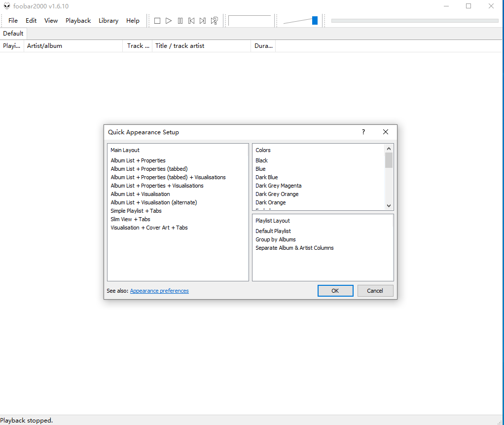The image size is (504, 425).
Task: Switch to the Default playlist tab
Action: pos(13,33)
